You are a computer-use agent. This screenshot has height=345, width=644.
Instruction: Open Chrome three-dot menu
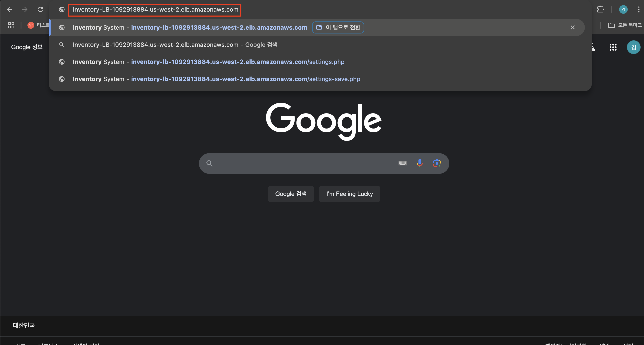(638, 9)
